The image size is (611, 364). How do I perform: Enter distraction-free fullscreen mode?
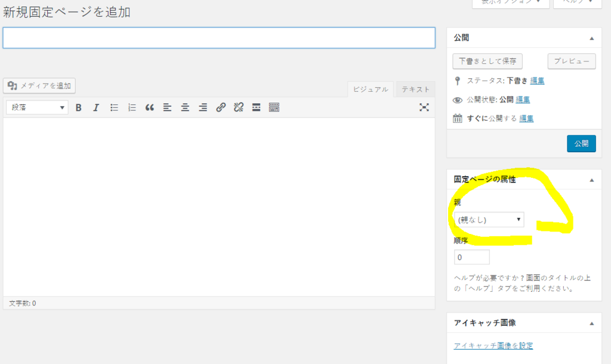[424, 107]
